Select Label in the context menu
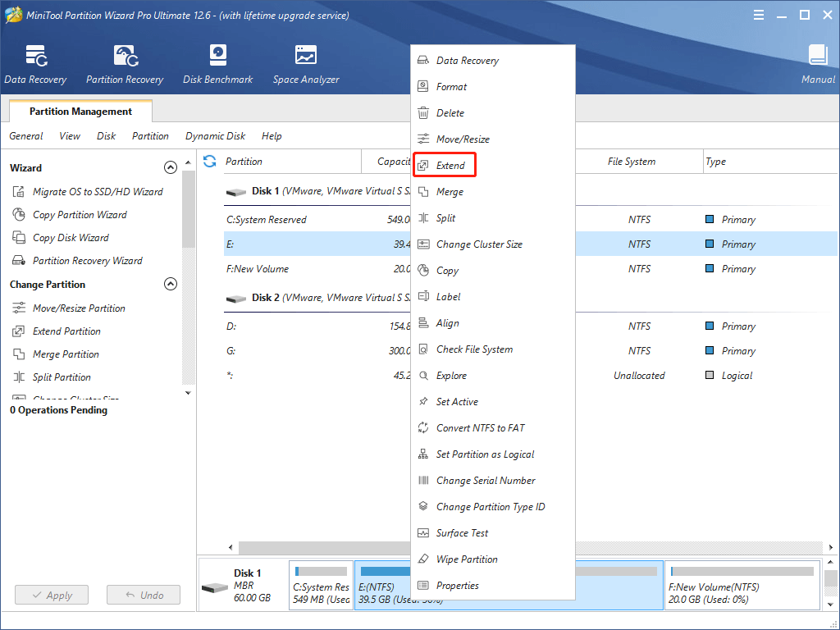Image resolution: width=840 pixels, height=630 pixels. coord(493,297)
